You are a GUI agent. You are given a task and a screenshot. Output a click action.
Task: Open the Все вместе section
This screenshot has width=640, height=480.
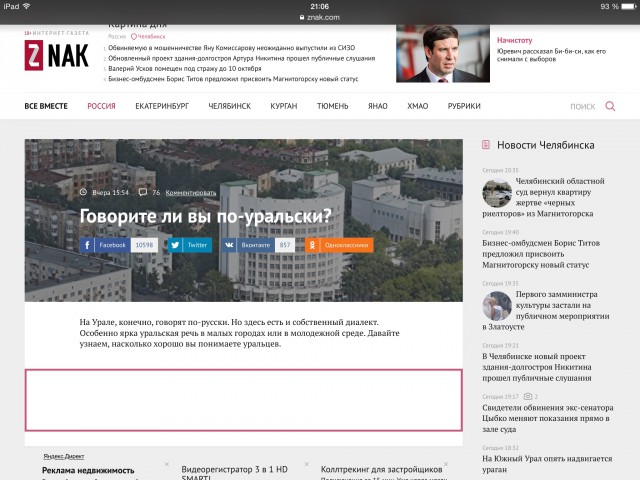47,106
